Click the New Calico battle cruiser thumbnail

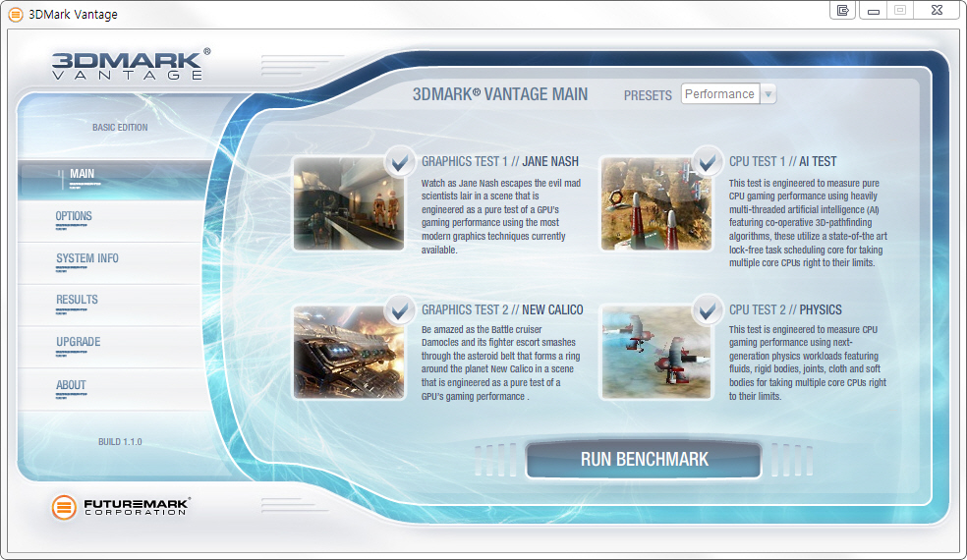coord(349,352)
